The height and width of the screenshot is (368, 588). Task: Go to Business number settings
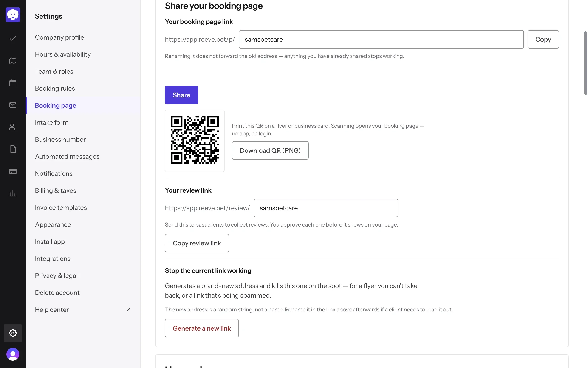pyautogui.click(x=83, y=139)
